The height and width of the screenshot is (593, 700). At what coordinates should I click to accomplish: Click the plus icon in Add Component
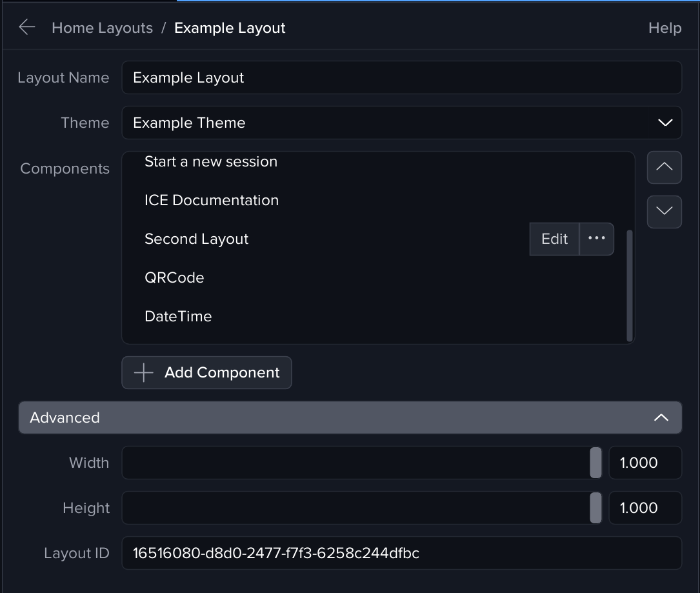143,373
